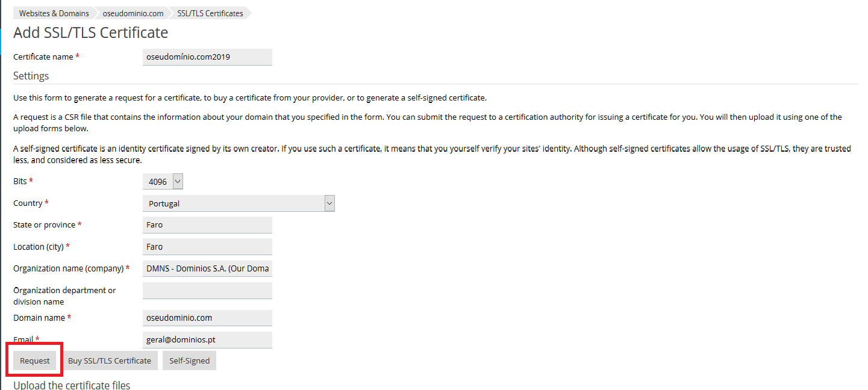
Task: Open Websites & Domains breadcrumb
Action: pos(54,13)
